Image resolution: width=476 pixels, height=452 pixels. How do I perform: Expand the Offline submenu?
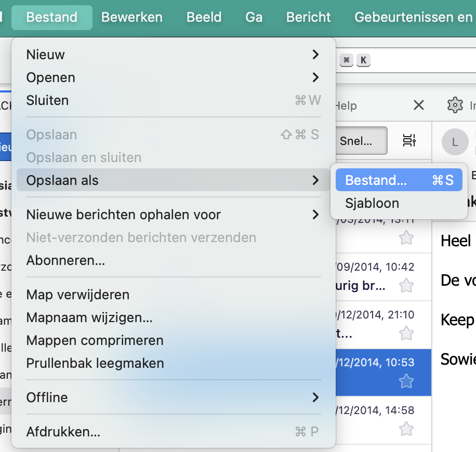click(x=171, y=397)
